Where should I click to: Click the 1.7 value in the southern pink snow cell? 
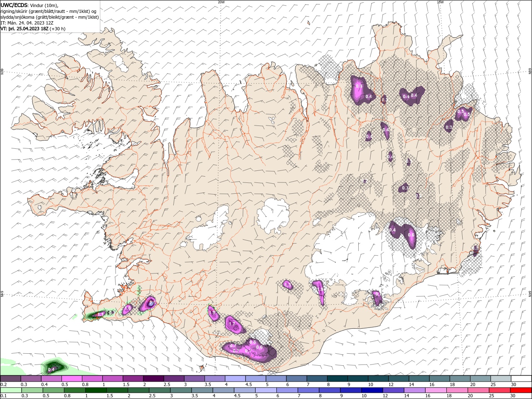pos(232,324)
